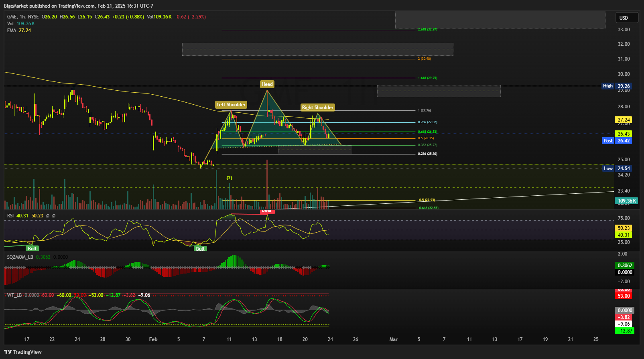The image size is (644, 359).
Task: Click the SQZMOM_LB indicator legend
Action: click(20, 257)
